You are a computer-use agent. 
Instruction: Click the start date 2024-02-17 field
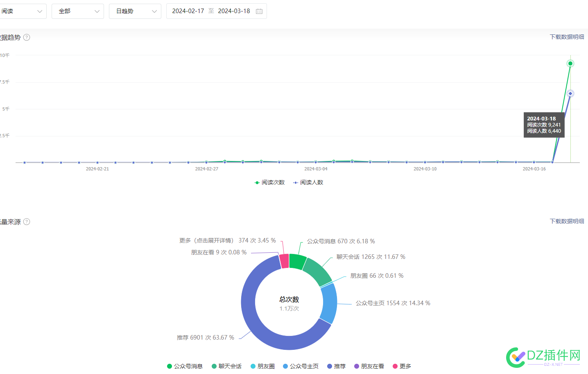tap(188, 11)
